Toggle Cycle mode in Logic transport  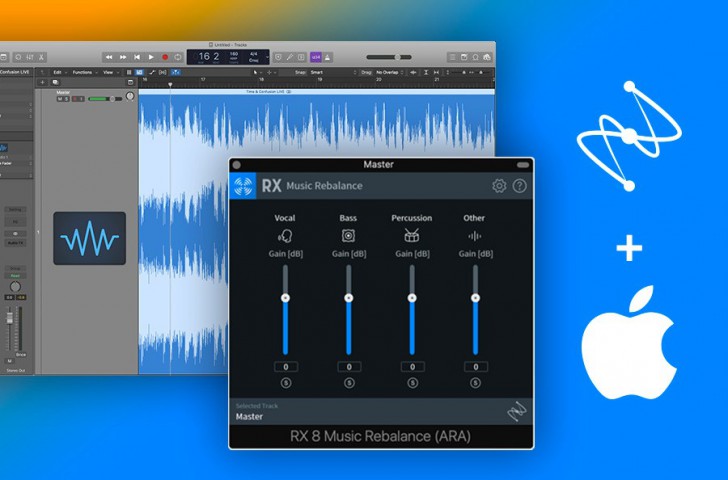click(178, 57)
